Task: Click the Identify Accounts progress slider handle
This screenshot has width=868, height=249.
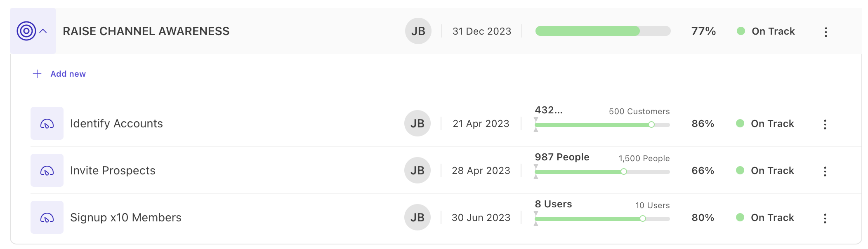Action: pos(651,124)
